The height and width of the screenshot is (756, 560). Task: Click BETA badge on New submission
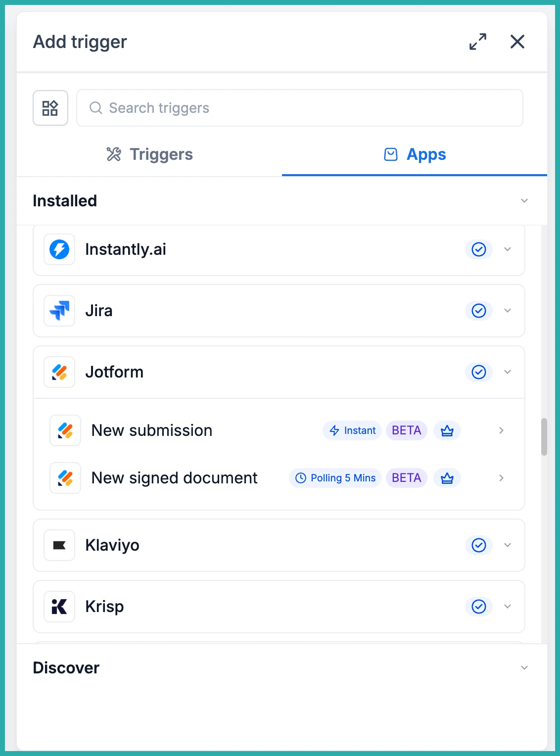point(407,430)
